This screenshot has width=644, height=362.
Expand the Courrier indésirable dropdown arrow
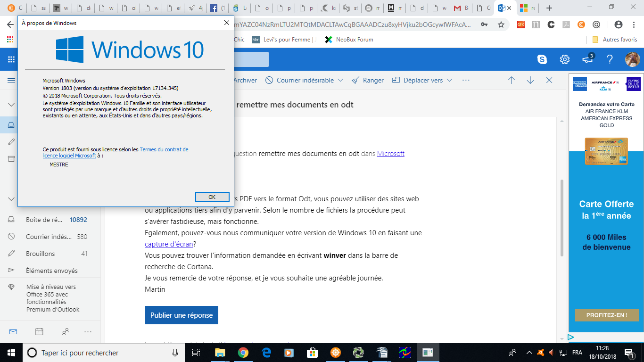[340, 81]
